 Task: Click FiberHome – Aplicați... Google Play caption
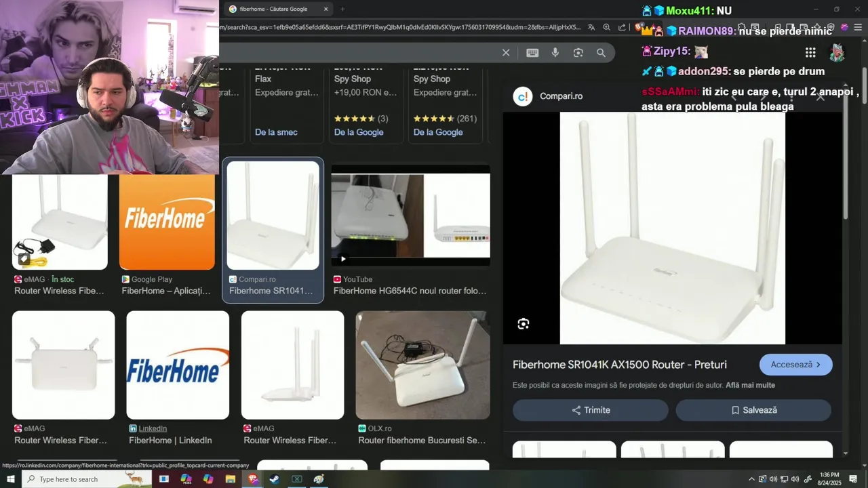166,291
